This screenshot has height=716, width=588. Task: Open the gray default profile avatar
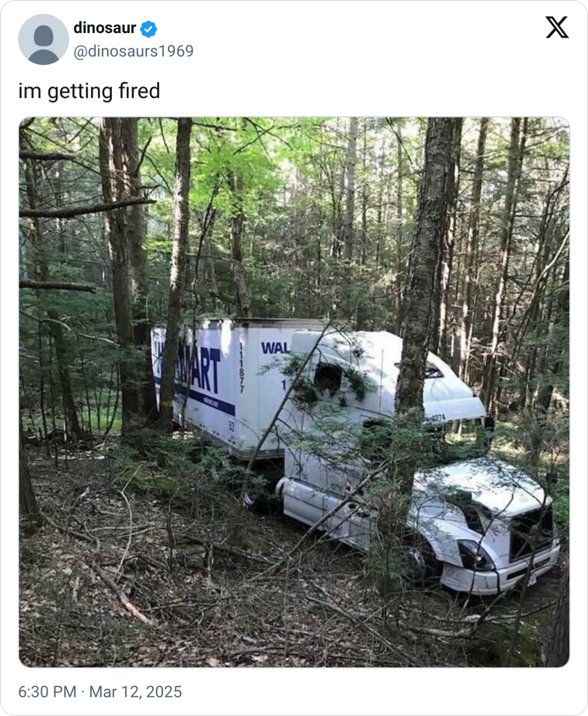tap(43, 40)
